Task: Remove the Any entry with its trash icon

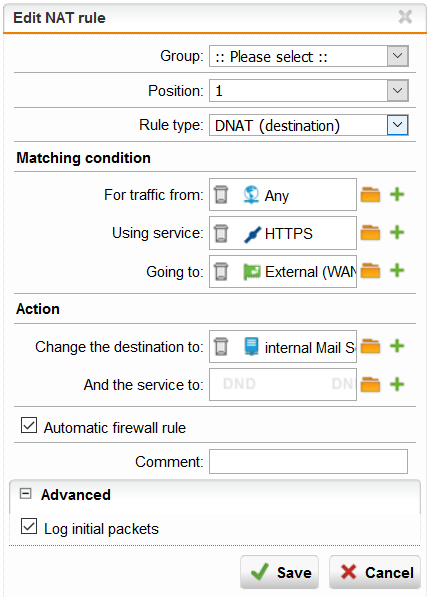Action: click(221, 195)
